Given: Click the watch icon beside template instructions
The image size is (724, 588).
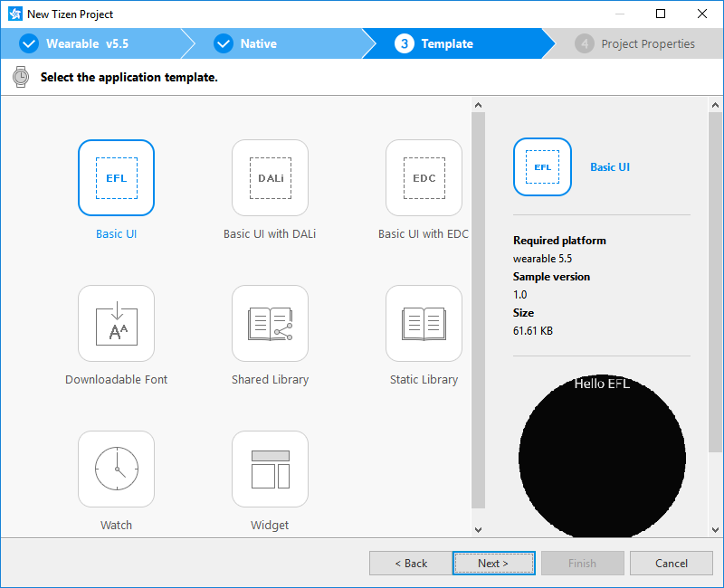Looking at the screenshot, I should [19, 77].
